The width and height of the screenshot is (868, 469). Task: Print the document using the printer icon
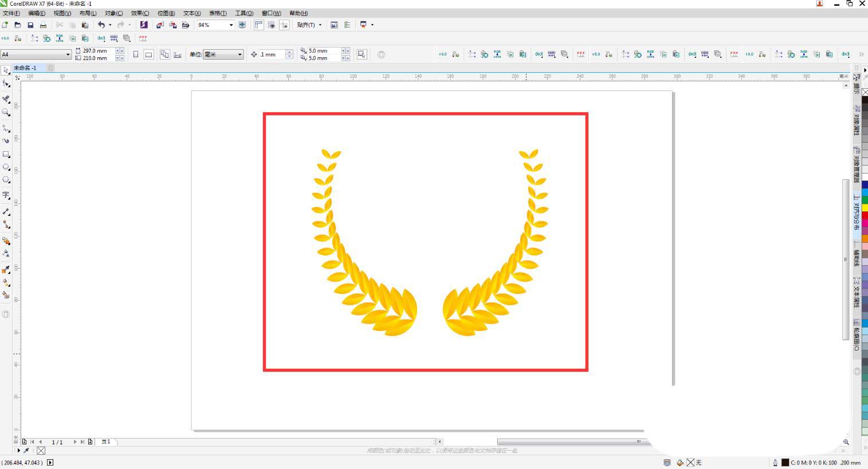pyautogui.click(x=43, y=25)
